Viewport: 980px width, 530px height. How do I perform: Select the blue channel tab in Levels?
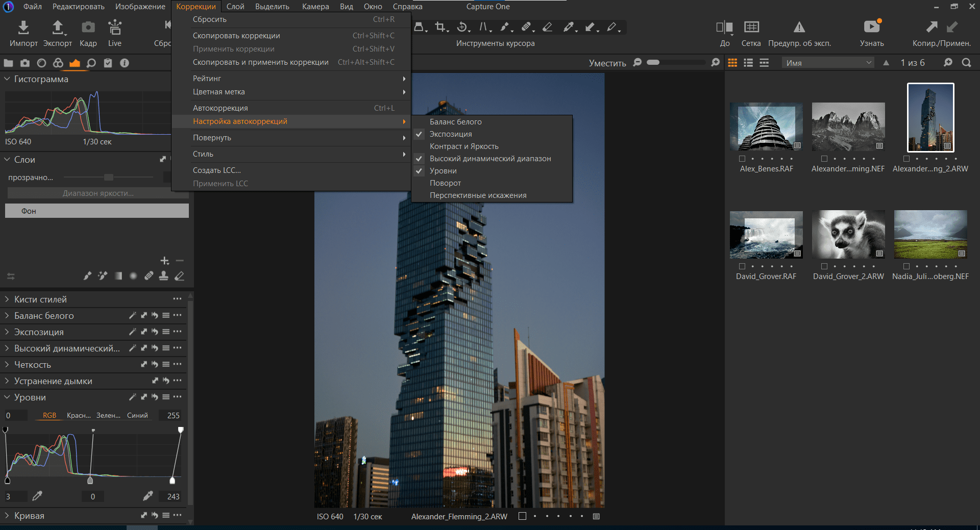[x=137, y=416]
